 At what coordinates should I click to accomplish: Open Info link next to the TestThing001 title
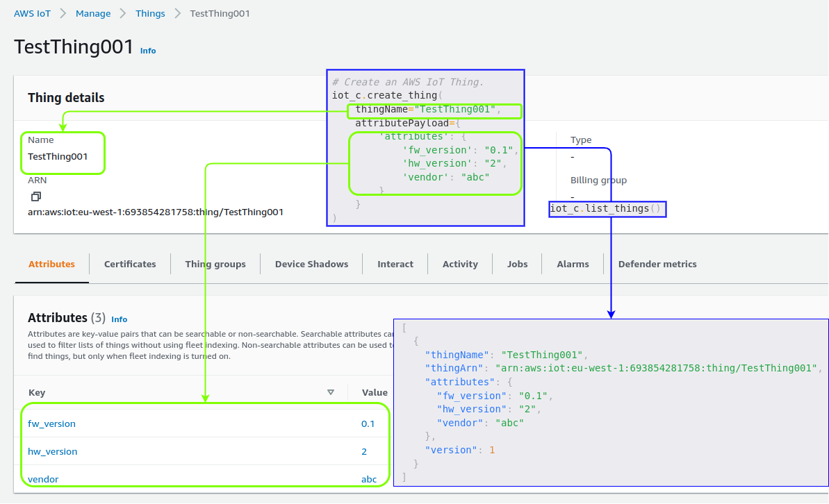tap(148, 51)
